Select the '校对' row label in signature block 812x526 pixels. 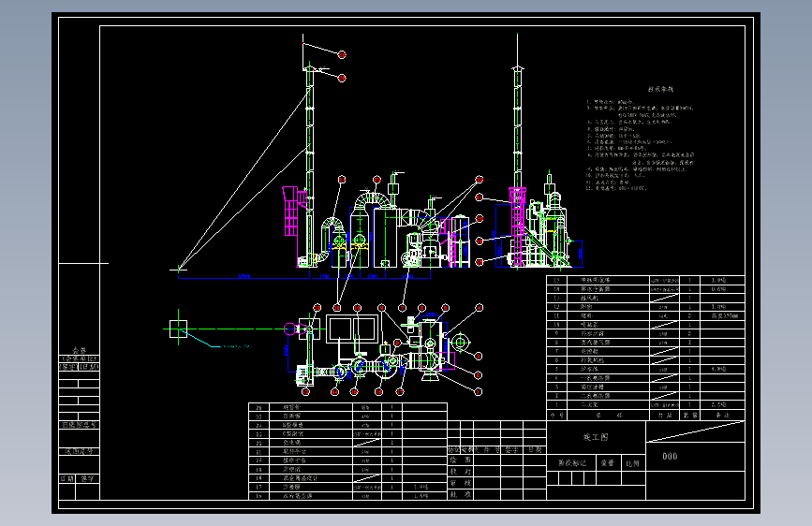461,472
